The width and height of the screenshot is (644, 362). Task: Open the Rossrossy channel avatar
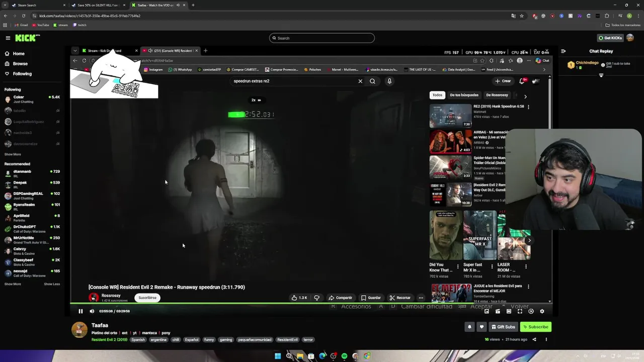point(94,297)
